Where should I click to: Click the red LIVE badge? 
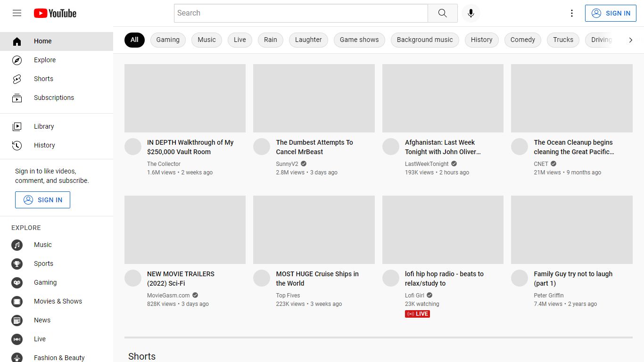(417, 314)
